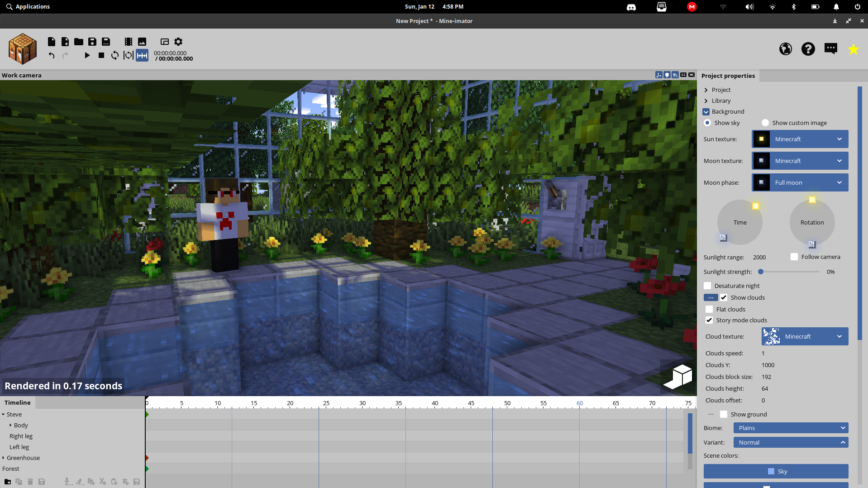The image size is (868, 488).
Task: Open the Moon phase dropdown
Action: pyautogui.click(x=800, y=182)
